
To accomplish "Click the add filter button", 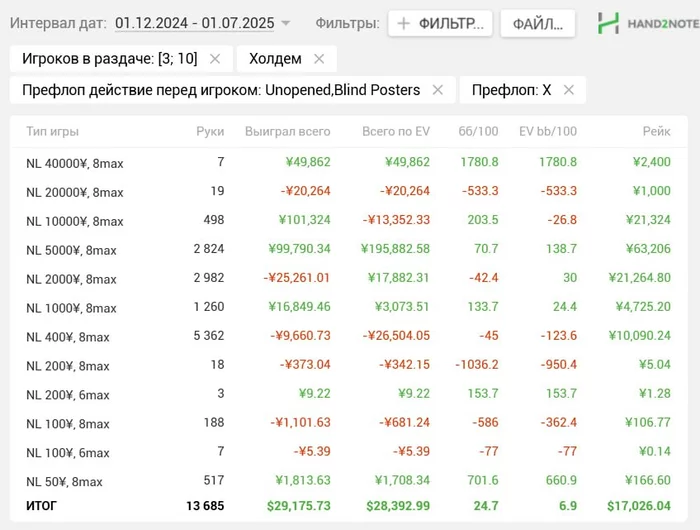I will (440, 23).
